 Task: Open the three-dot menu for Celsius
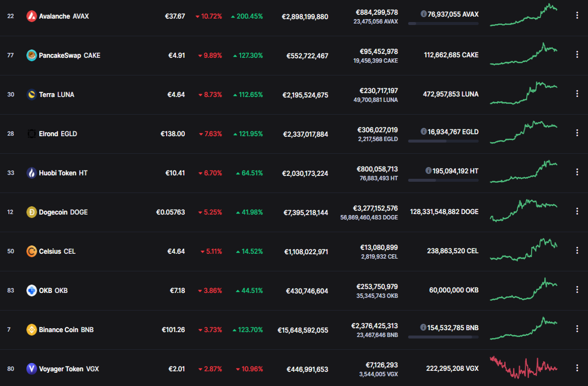(x=577, y=251)
